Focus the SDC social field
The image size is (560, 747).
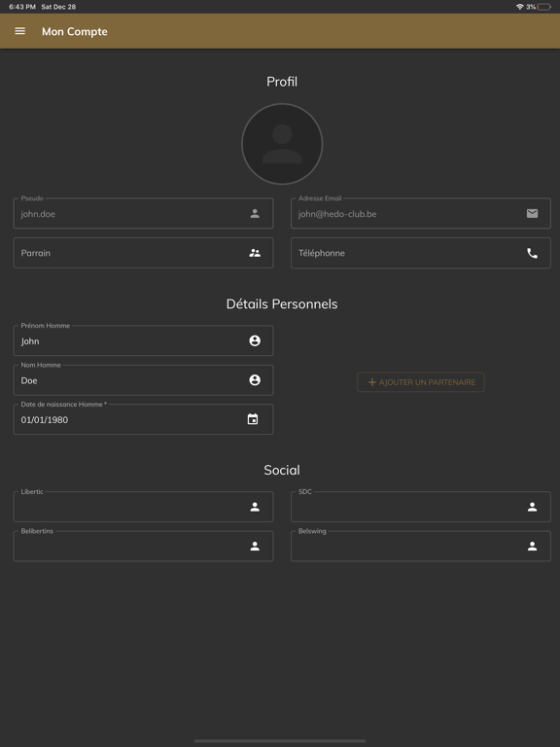(x=421, y=507)
